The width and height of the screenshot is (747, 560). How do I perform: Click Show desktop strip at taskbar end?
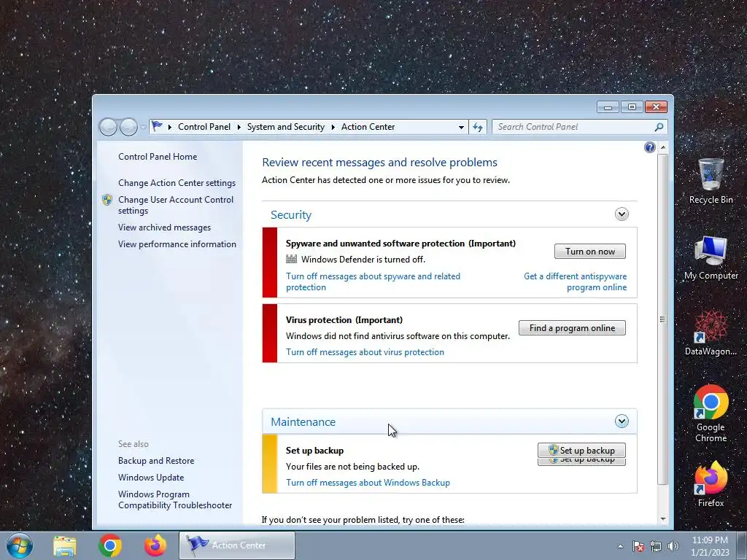743,545
